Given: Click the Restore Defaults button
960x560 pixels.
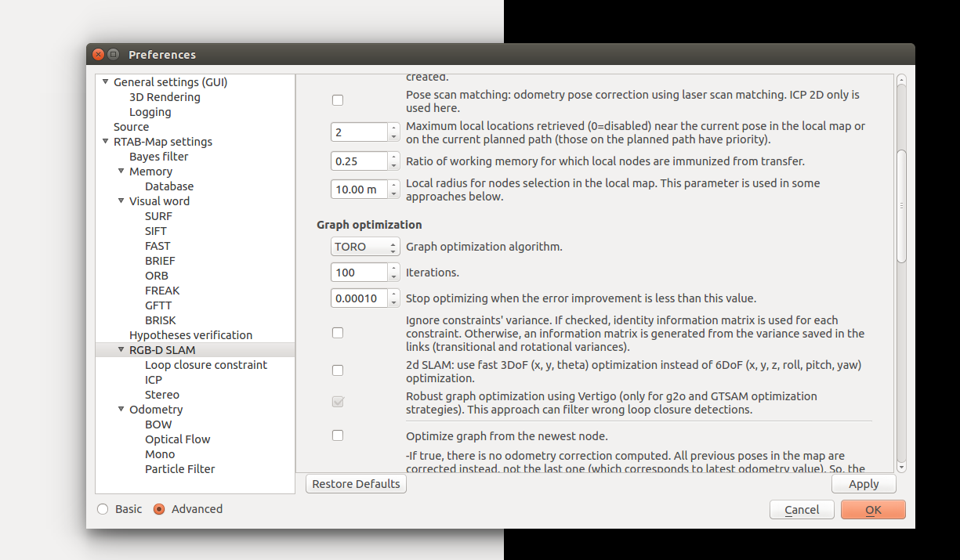Looking at the screenshot, I should point(356,484).
